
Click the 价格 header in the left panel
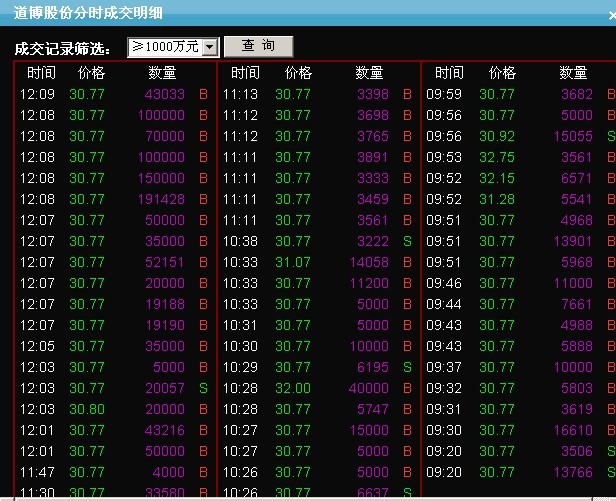pyautogui.click(x=91, y=73)
